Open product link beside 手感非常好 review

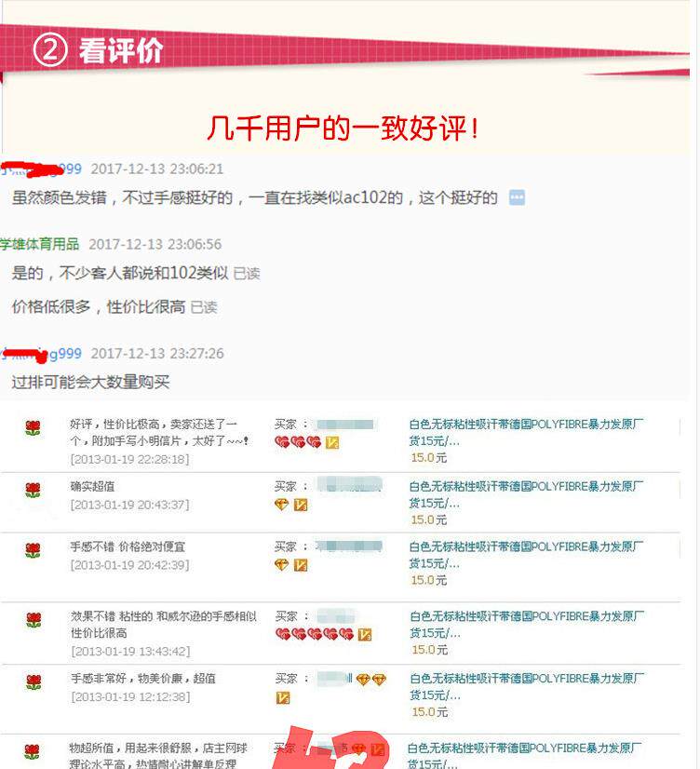tap(527, 687)
